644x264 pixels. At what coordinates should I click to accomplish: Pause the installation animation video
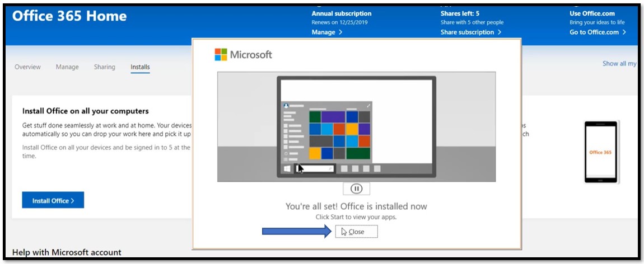pos(357,188)
